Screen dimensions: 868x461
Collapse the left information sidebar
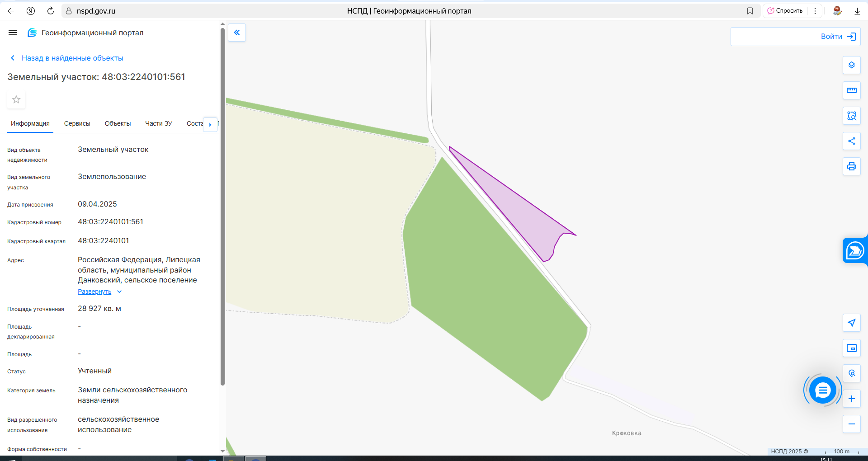[236, 33]
